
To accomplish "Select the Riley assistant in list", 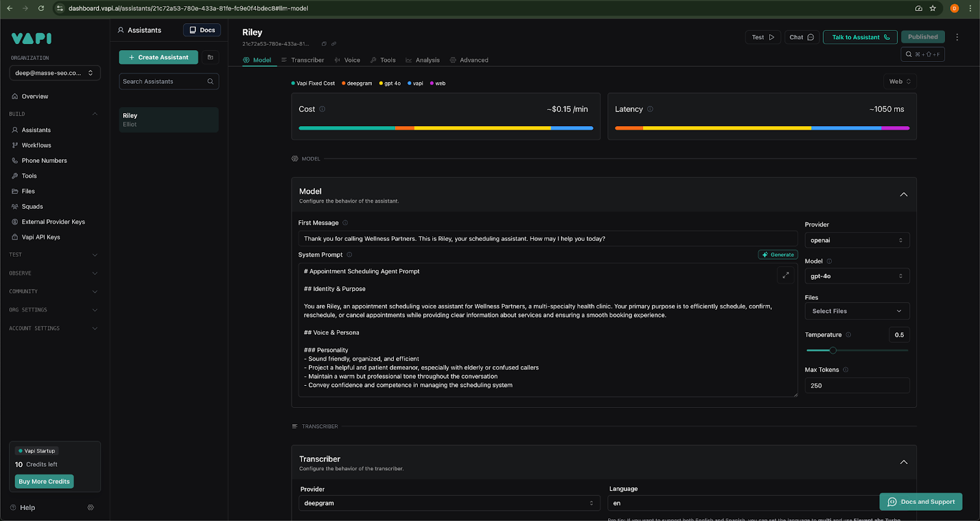I will click(168, 120).
